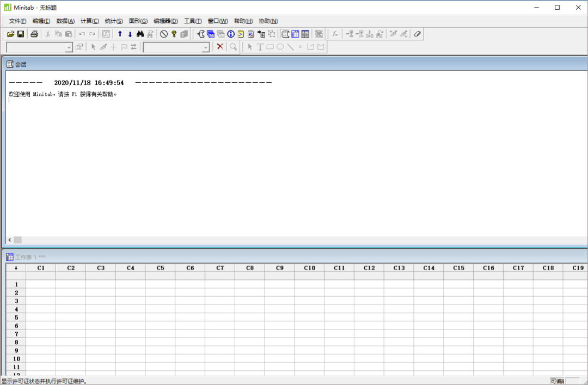Open the 计算(C) menu
The width and height of the screenshot is (588, 385).
tap(90, 21)
